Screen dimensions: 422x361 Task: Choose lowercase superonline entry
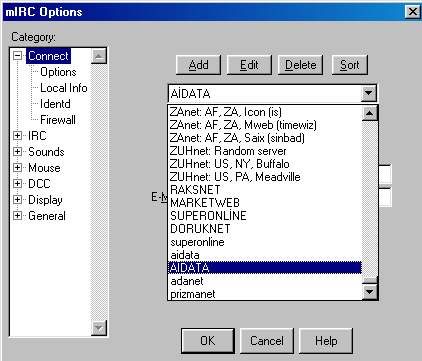click(265, 242)
